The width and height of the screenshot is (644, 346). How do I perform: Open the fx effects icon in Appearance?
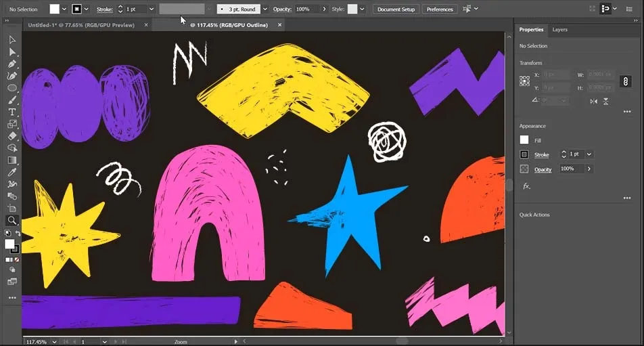526,186
